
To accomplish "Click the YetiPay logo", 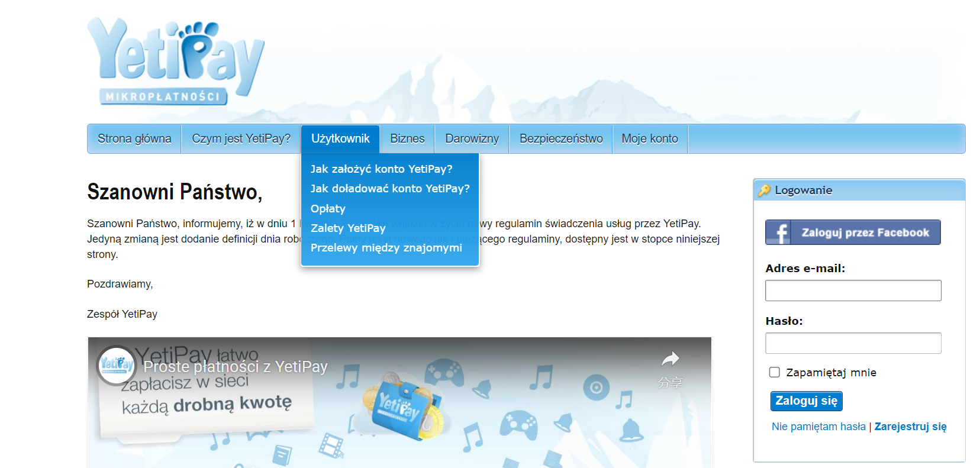I will coord(175,61).
